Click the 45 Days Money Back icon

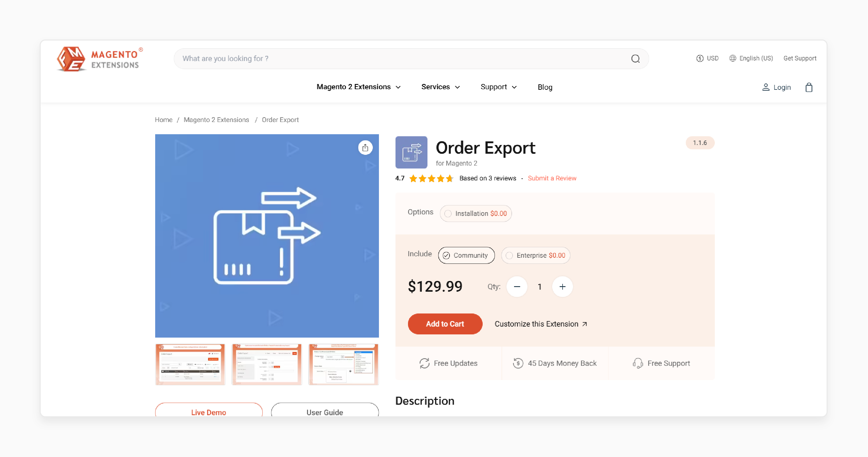coord(518,363)
